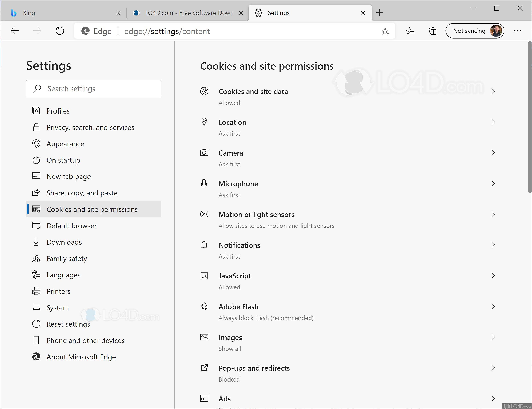This screenshot has width=532, height=409.
Task: Open the Cookies and site data cookie icon
Action: [204, 91]
